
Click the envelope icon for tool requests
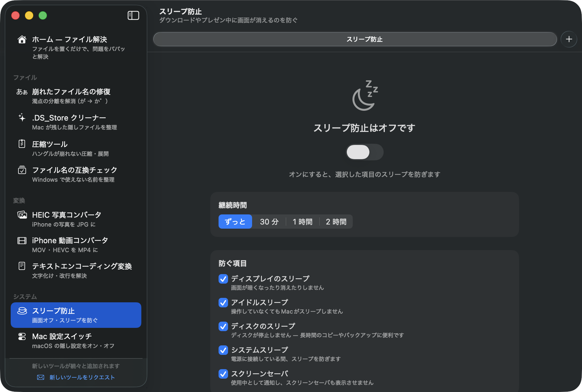coord(41,377)
